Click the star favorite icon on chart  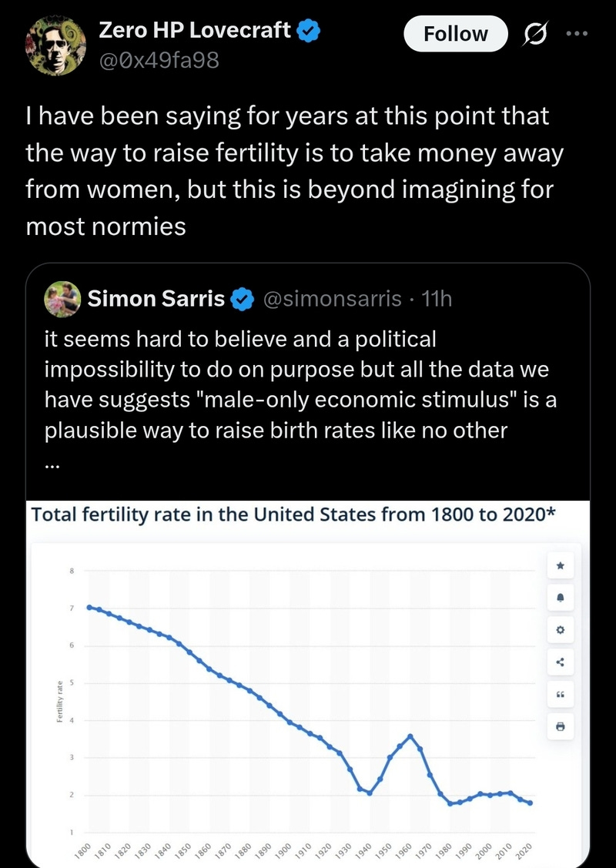561,565
